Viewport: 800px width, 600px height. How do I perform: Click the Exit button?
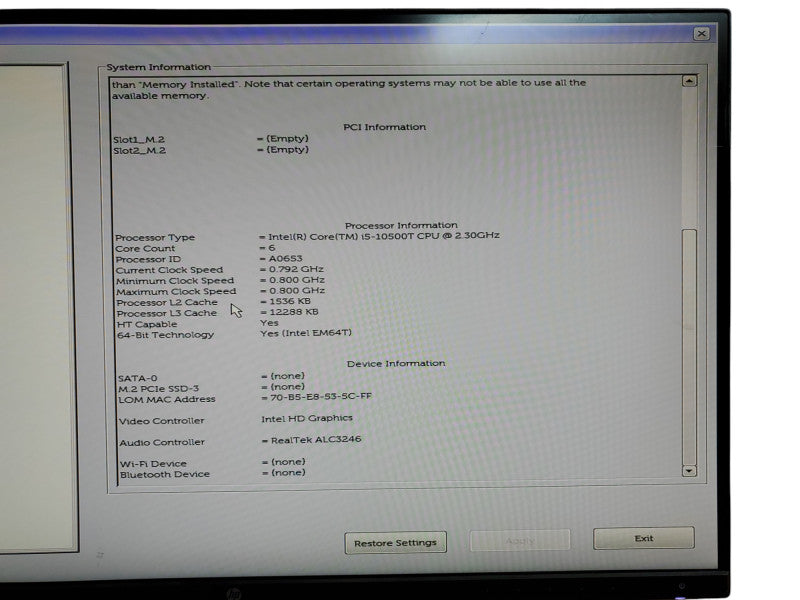click(x=644, y=538)
